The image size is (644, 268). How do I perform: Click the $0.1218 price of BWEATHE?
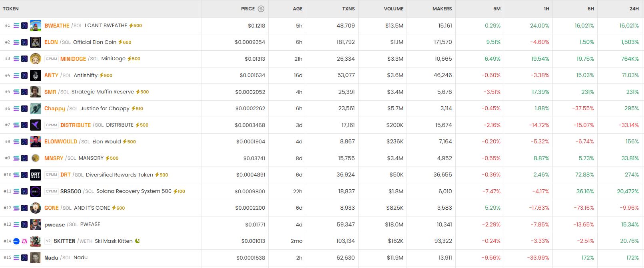[x=256, y=26]
